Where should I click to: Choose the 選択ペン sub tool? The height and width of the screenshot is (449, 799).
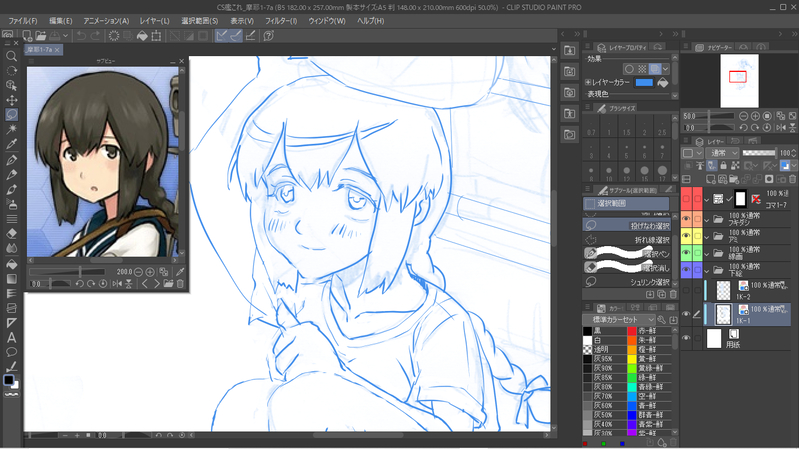point(626,253)
